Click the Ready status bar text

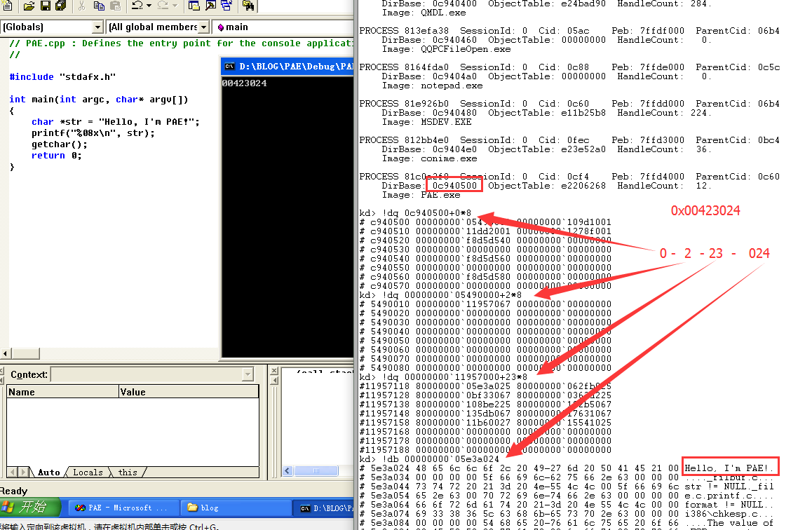click(x=13, y=491)
